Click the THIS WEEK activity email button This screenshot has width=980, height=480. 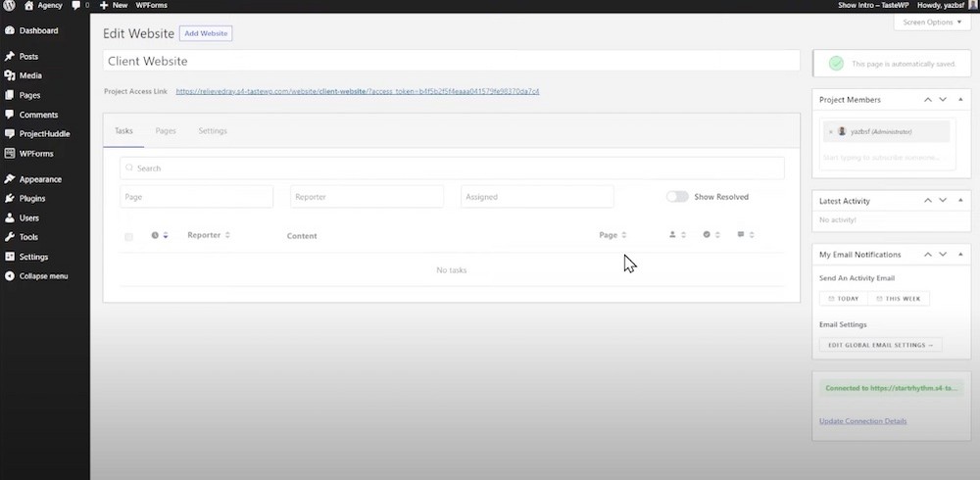coord(899,299)
